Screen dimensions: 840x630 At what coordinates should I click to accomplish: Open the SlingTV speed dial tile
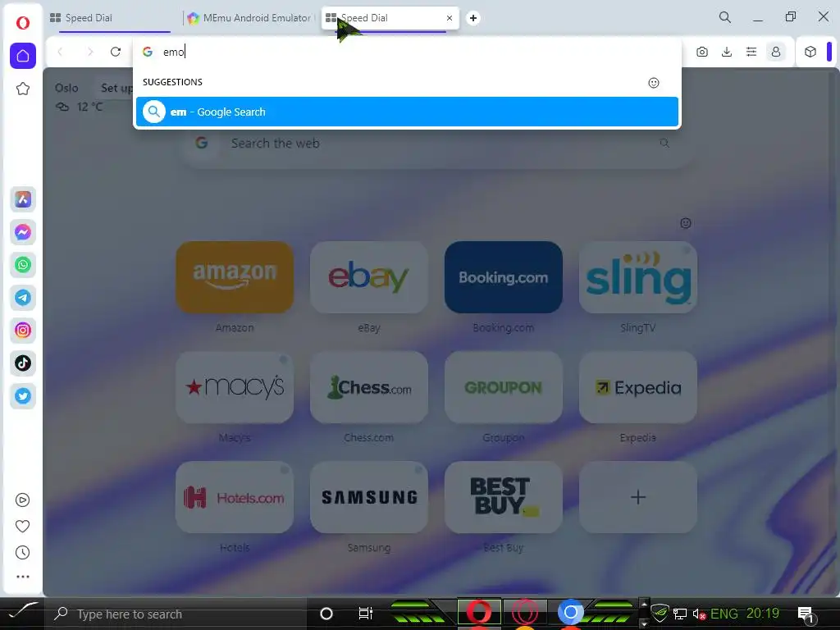(638, 277)
